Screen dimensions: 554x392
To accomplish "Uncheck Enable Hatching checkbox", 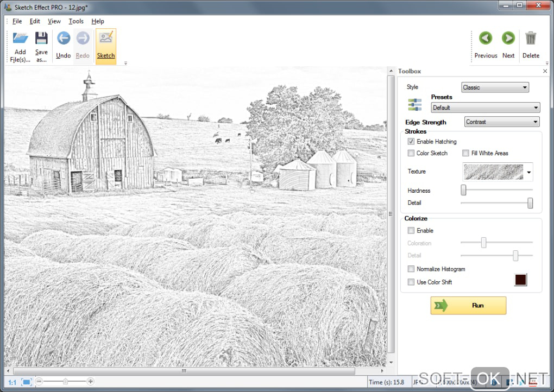I will tap(411, 142).
